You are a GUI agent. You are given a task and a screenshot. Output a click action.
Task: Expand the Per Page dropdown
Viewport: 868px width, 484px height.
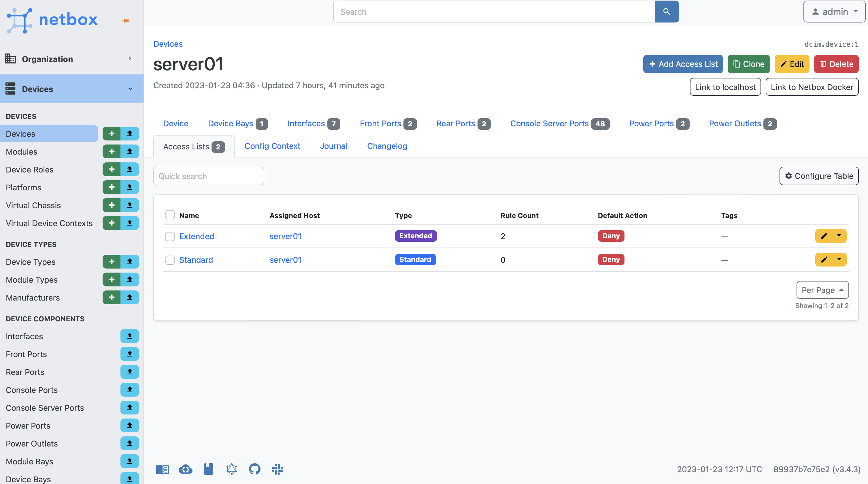pyautogui.click(x=822, y=290)
